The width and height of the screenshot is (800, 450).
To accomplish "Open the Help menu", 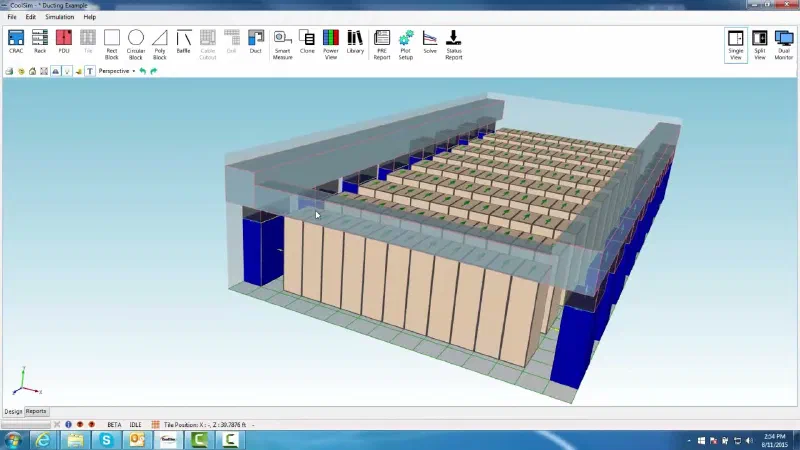I will pyautogui.click(x=90, y=17).
